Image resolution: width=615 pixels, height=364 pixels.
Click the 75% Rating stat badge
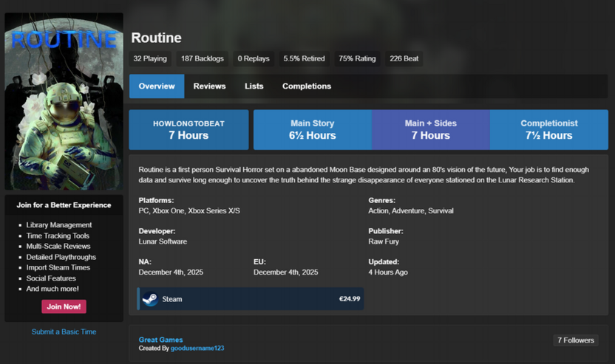tap(357, 59)
